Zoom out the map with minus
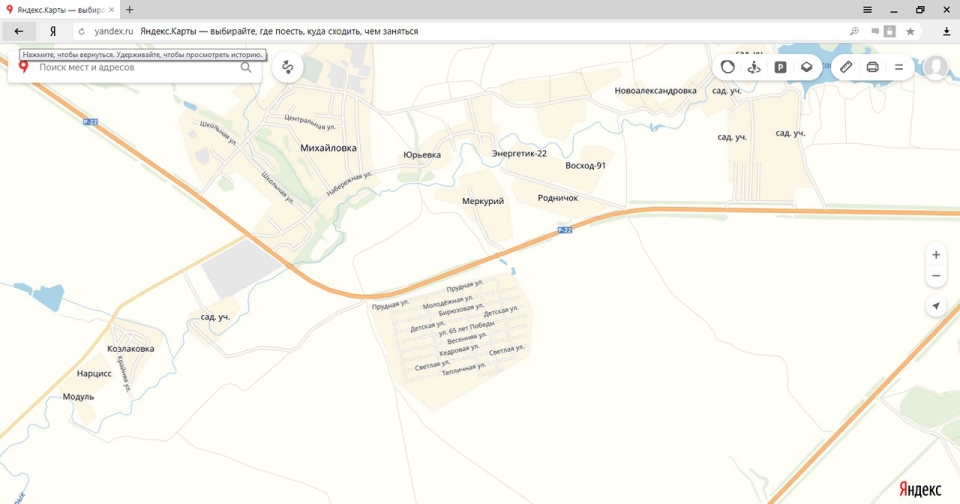The height and width of the screenshot is (504, 960). tap(936, 276)
